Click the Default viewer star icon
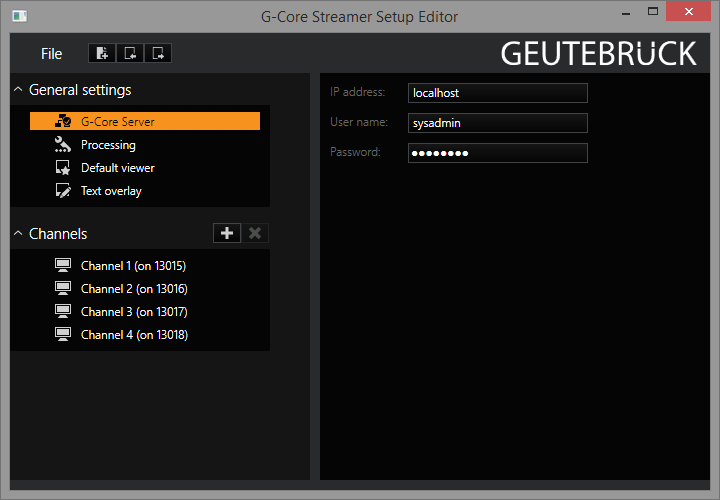Screen dimensions: 720x500 coord(63,168)
